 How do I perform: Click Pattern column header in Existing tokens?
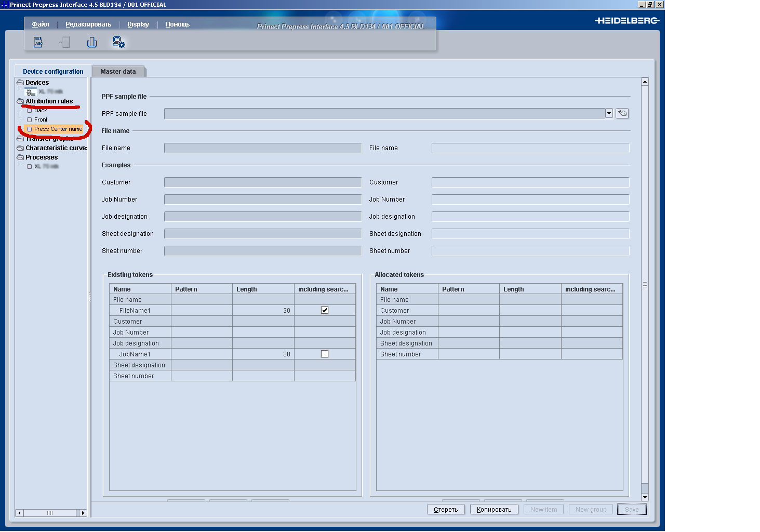point(202,289)
